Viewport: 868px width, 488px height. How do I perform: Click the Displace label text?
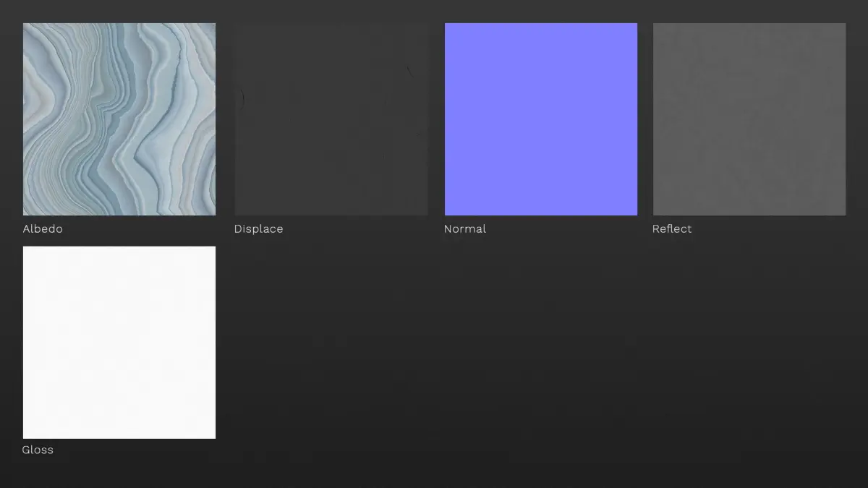[x=258, y=229]
